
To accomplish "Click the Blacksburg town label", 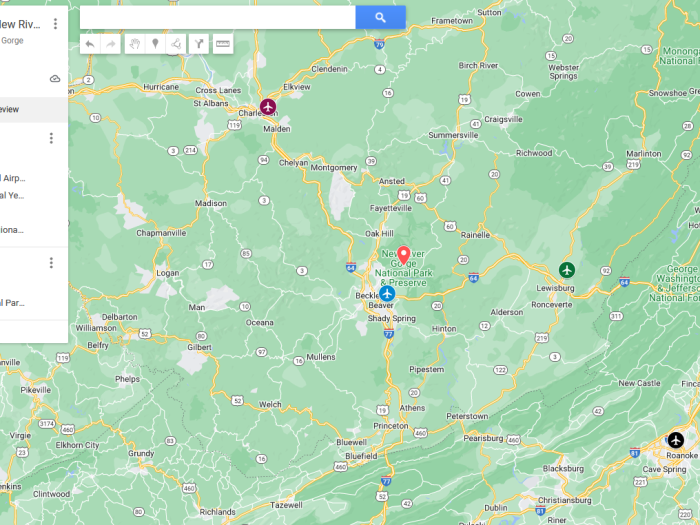I will [x=563, y=468].
